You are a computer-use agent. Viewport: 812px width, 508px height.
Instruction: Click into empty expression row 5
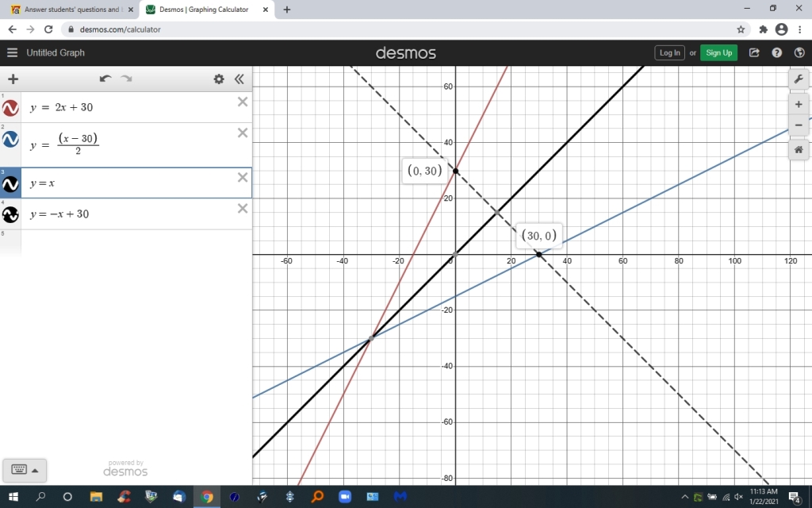click(x=136, y=241)
